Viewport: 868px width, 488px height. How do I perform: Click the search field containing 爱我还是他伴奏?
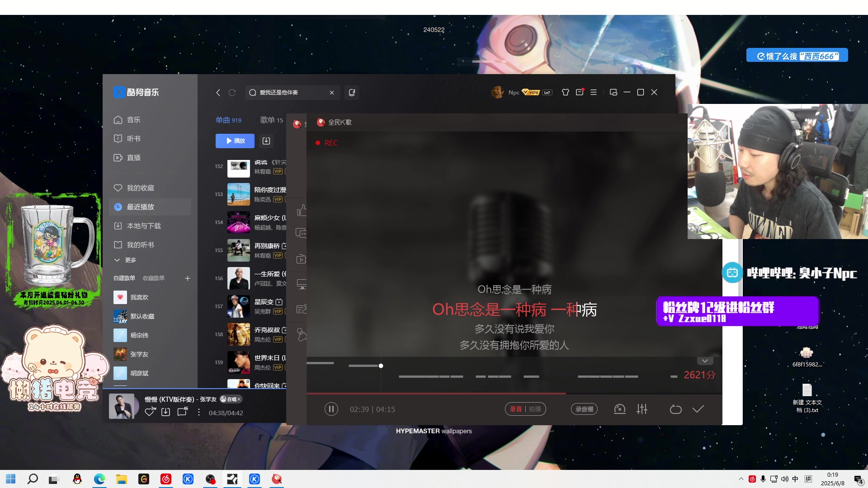point(292,93)
